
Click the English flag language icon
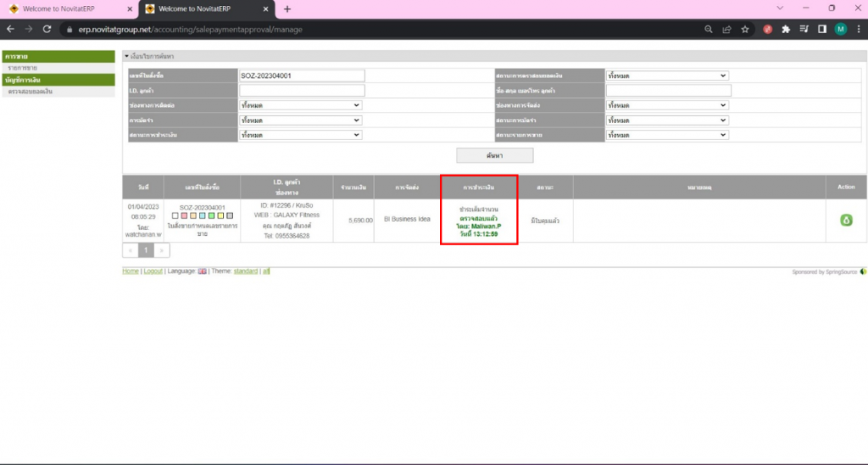[x=202, y=272]
